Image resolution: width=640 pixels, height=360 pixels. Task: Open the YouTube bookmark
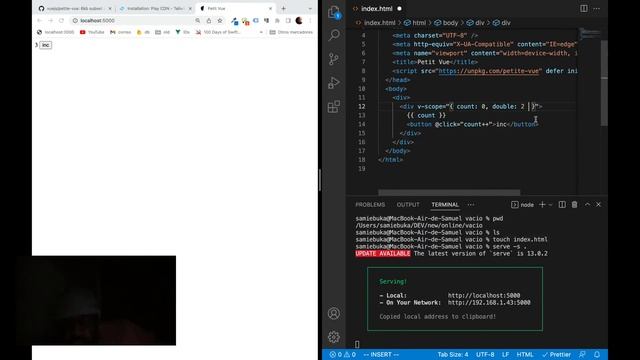coord(92,32)
